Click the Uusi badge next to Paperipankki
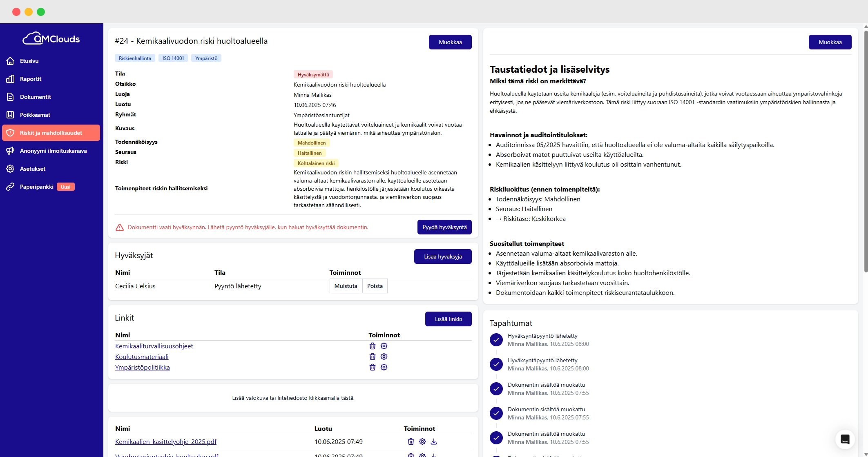The width and height of the screenshot is (868, 457). 66,187
